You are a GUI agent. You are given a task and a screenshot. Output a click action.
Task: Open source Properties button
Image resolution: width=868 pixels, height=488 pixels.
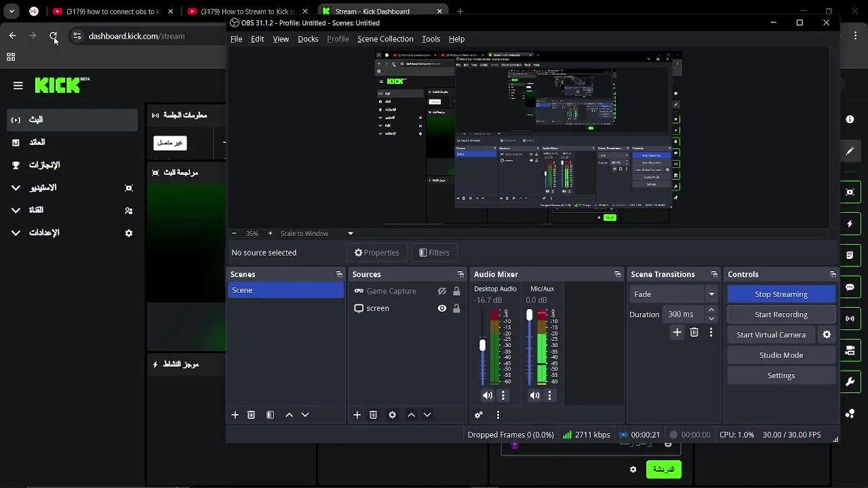pyautogui.click(x=377, y=253)
